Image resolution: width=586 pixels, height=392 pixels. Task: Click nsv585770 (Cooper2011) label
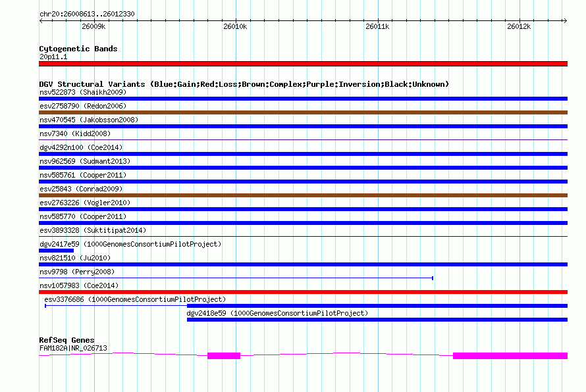pyautogui.click(x=83, y=216)
